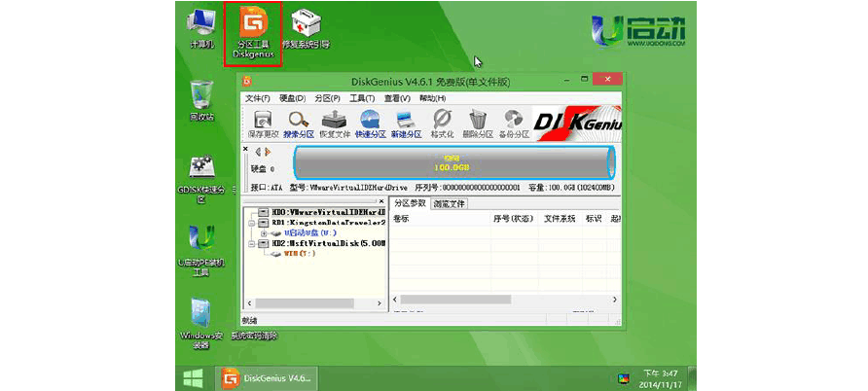The height and width of the screenshot is (391, 868).
Task: Select the WIN(T:) partition
Action: (x=300, y=253)
